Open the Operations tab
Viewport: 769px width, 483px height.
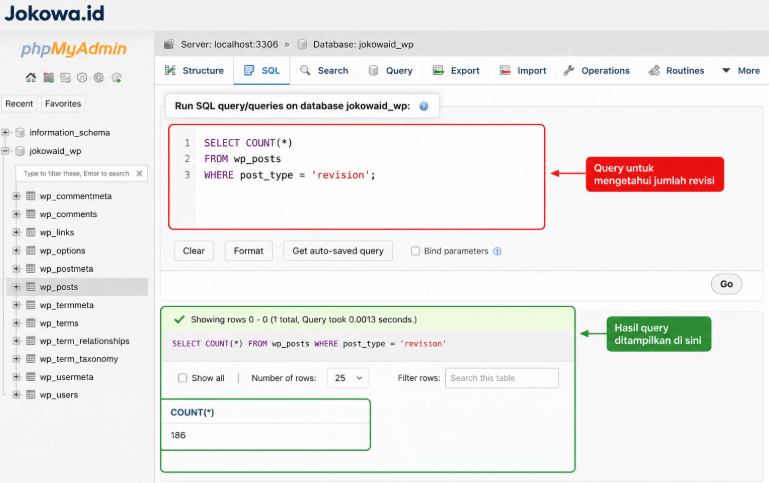[596, 71]
